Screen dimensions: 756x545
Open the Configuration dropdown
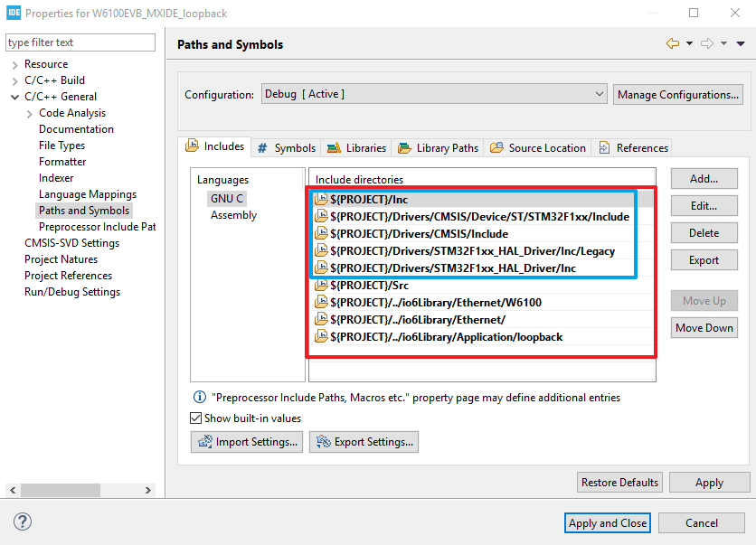pyautogui.click(x=434, y=94)
